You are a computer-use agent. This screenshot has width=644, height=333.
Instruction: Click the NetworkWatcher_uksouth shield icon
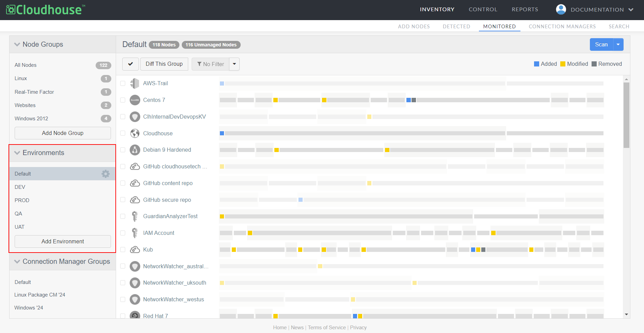point(135,283)
